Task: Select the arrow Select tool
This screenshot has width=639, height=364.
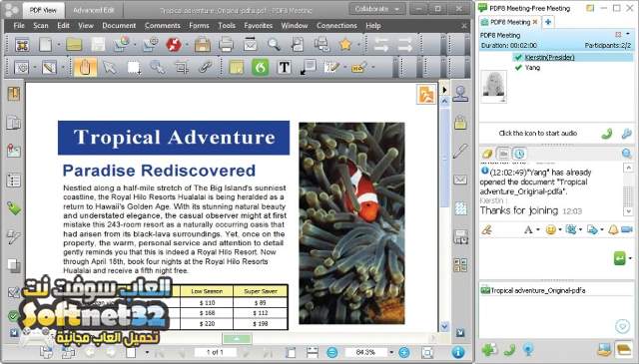Action: pos(109,67)
